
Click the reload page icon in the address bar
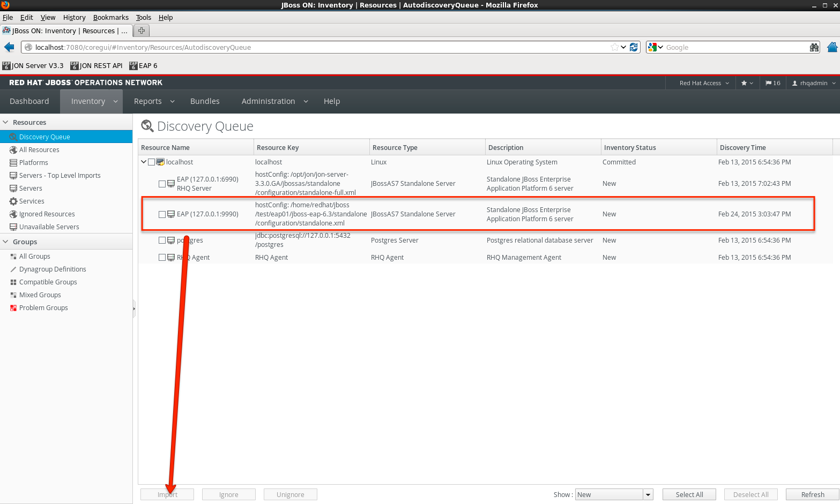[634, 47]
